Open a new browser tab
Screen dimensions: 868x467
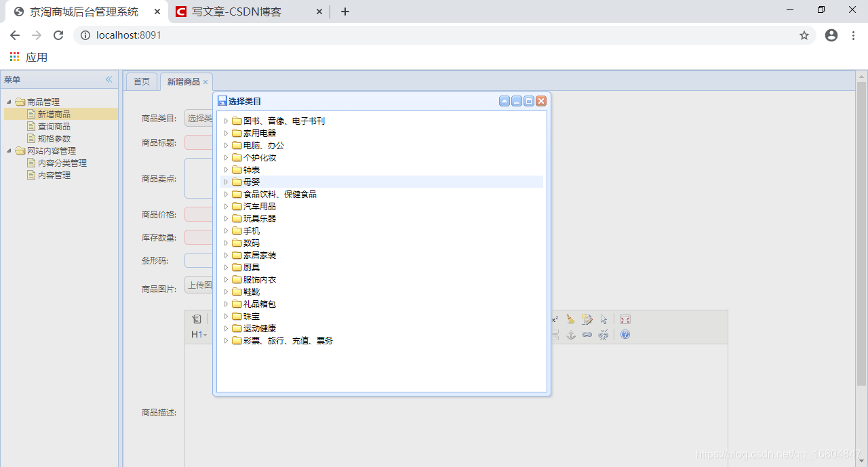tap(345, 12)
